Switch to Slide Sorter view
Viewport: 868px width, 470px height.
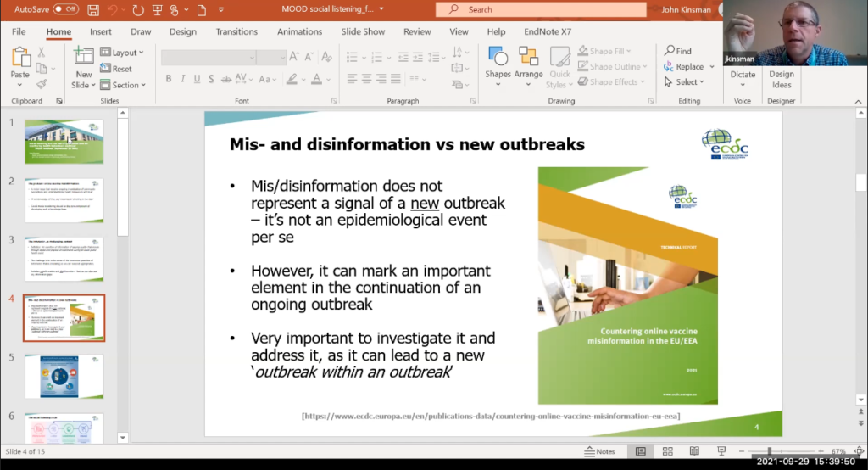point(668,451)
